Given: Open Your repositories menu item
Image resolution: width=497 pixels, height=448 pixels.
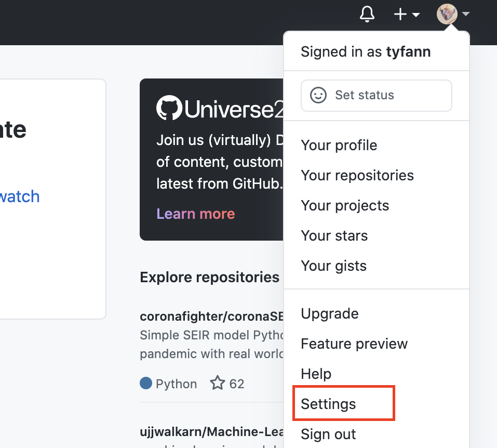Looking at the screenshot, I should tap(357, 176).
